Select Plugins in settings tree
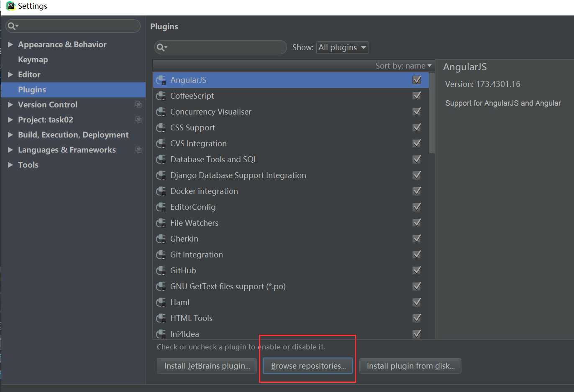 [73, 90]
